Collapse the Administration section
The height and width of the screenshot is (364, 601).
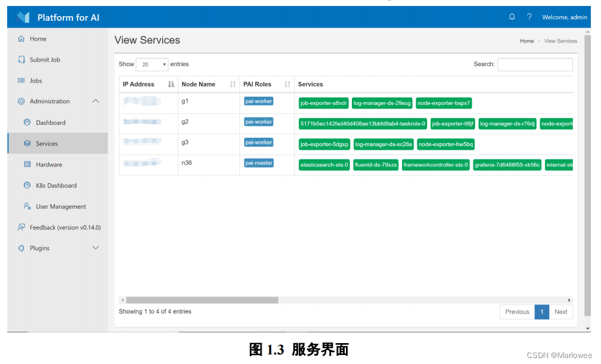(x=95, y=101)
